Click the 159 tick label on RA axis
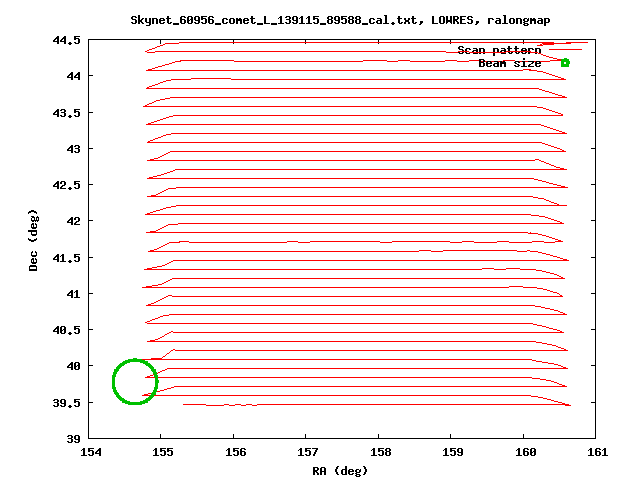The width and height of the screenshot is (640, 480). (451, 452)
